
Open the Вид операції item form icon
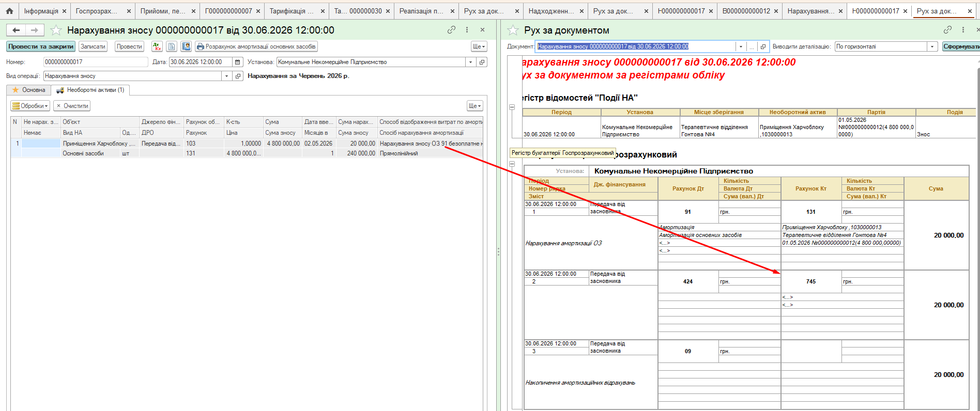point(238,76)
